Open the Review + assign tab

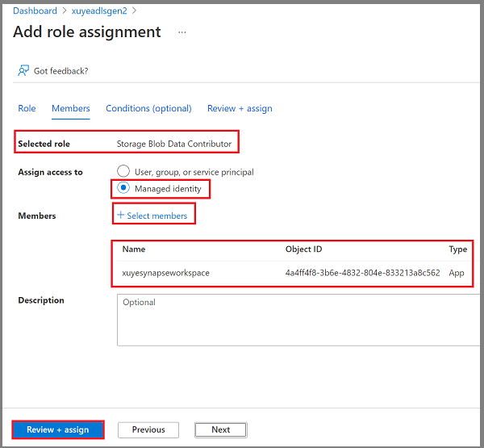(240, 108)
